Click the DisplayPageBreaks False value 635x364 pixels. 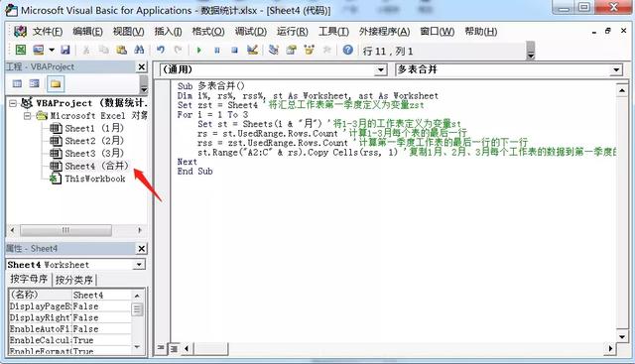tap(101, 306)
